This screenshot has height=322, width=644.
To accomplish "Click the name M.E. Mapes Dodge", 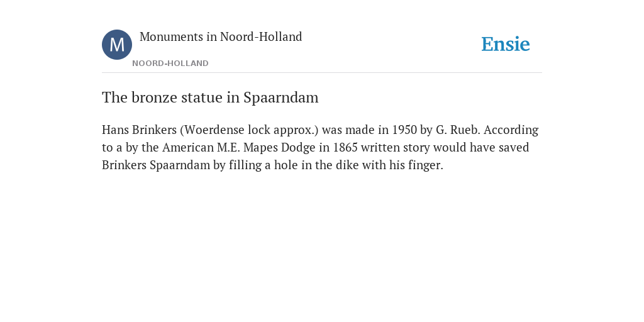I will tap(266, 147).
